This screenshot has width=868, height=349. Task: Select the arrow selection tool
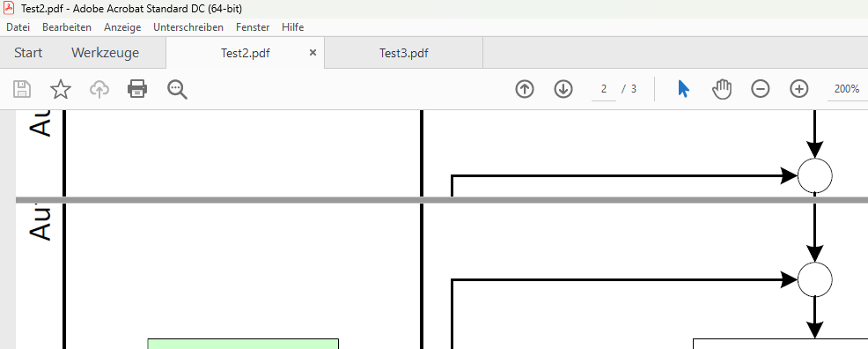tap(684, 89)
